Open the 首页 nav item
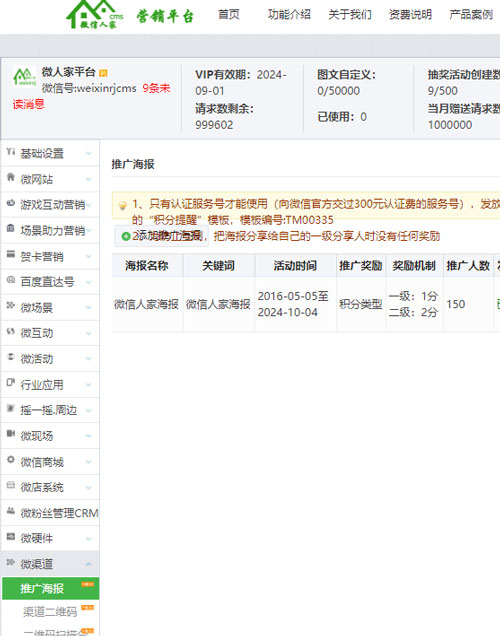 coord(229,15)
